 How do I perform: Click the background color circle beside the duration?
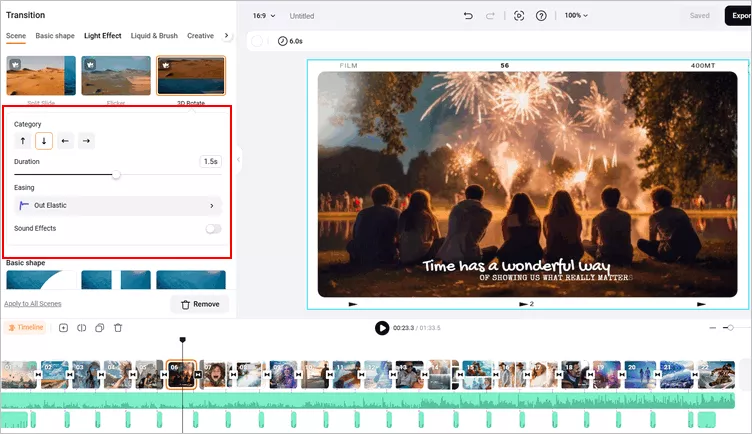[x=257, y=41]
